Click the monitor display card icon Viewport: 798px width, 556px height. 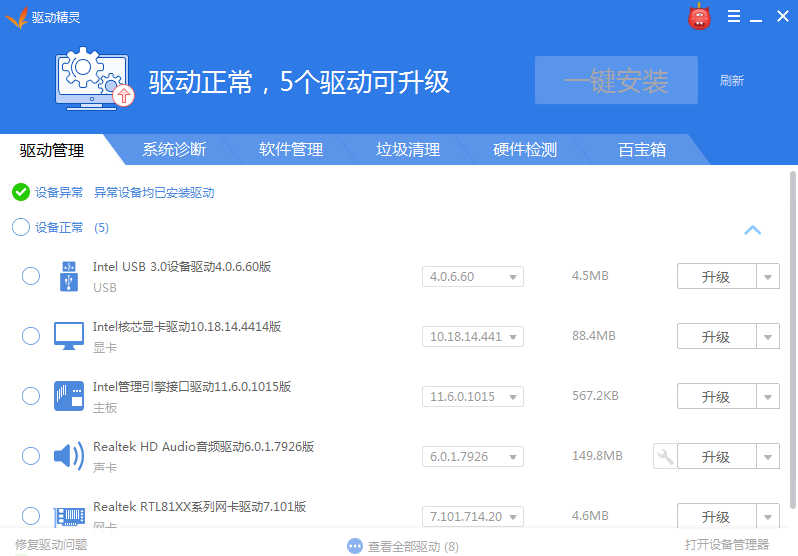(x=69, y=336)
